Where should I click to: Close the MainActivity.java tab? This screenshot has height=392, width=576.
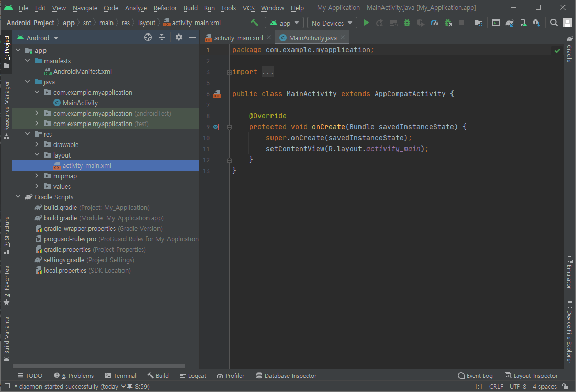[343, 38]
